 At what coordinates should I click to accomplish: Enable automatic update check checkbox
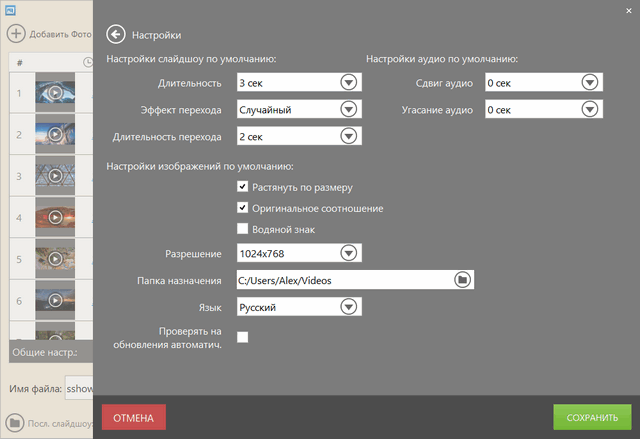tap(242, 337)
